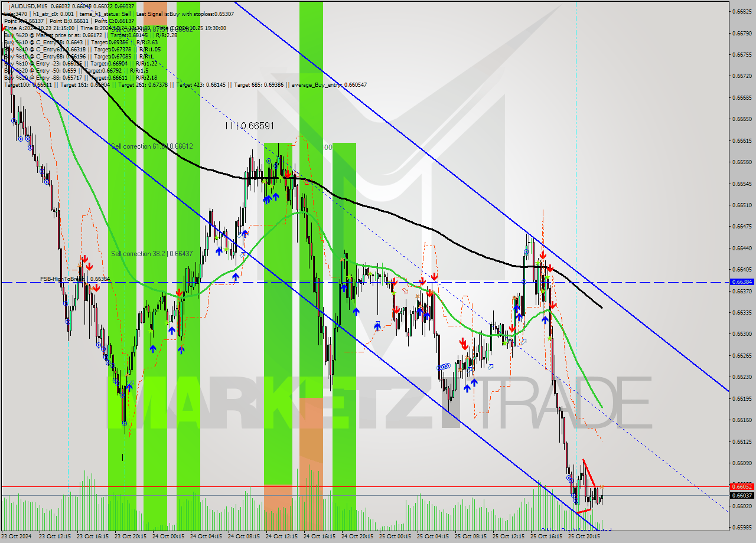This screenshot has width=756, height=543.
Task: Click the '24 Oct 08:15' time label
Action: pyautogui.click(x=244, y=537)
